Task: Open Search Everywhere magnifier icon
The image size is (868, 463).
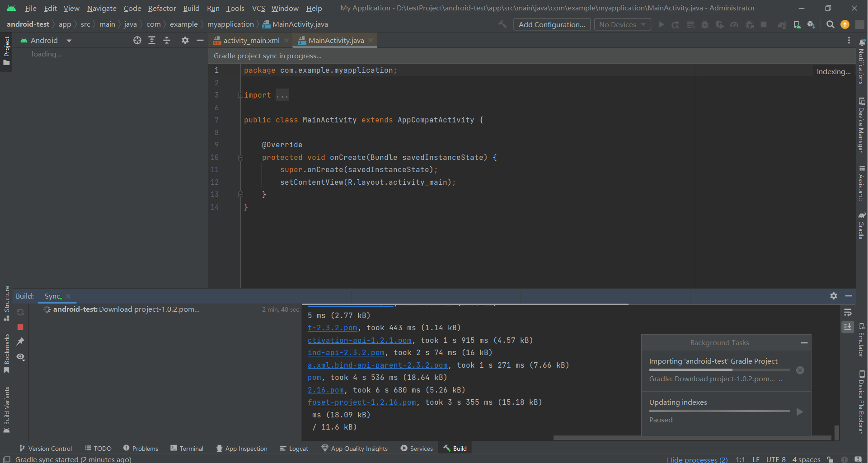Action: click(830, 24)
